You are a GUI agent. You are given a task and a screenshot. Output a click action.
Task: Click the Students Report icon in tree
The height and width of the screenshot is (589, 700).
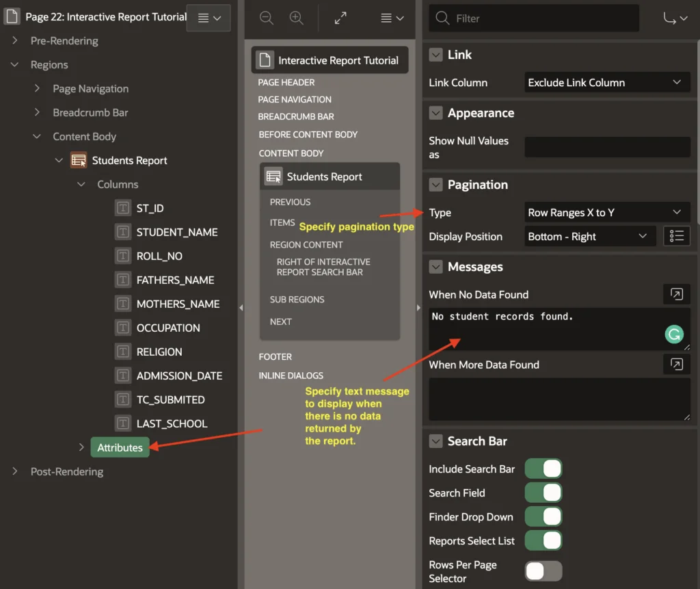[79, 160]
